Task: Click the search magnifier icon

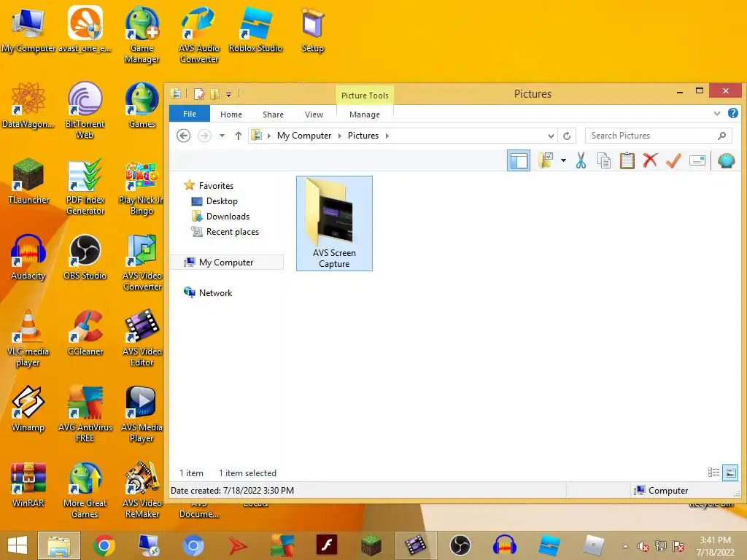Action: pos(721,136)
